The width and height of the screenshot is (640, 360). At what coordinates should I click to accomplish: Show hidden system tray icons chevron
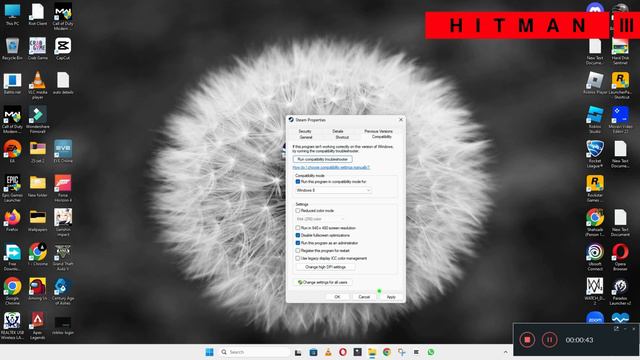(505, 352)
